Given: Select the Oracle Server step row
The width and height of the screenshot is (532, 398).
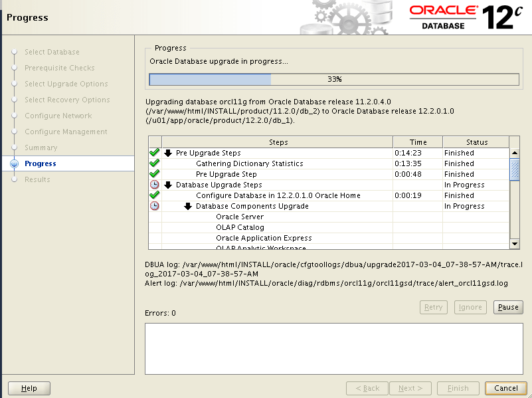Looking at the screenshot, I should 329,217.
